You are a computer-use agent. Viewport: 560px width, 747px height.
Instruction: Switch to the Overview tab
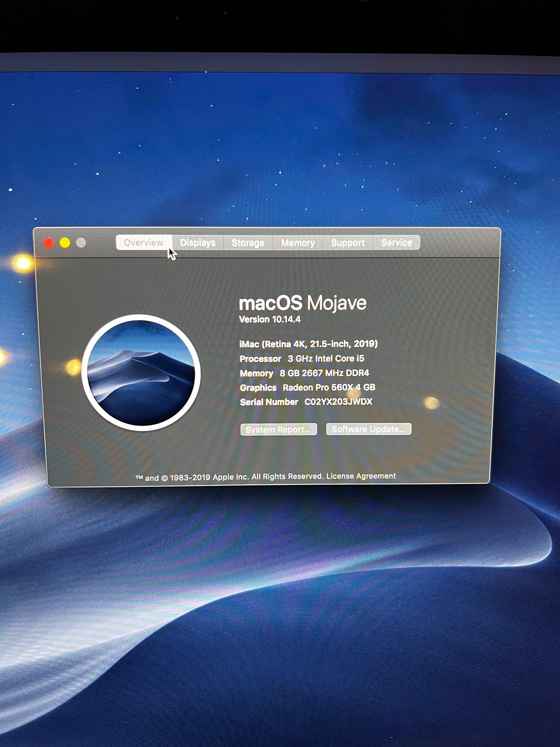pyautogui.click(x=143, y=243)
